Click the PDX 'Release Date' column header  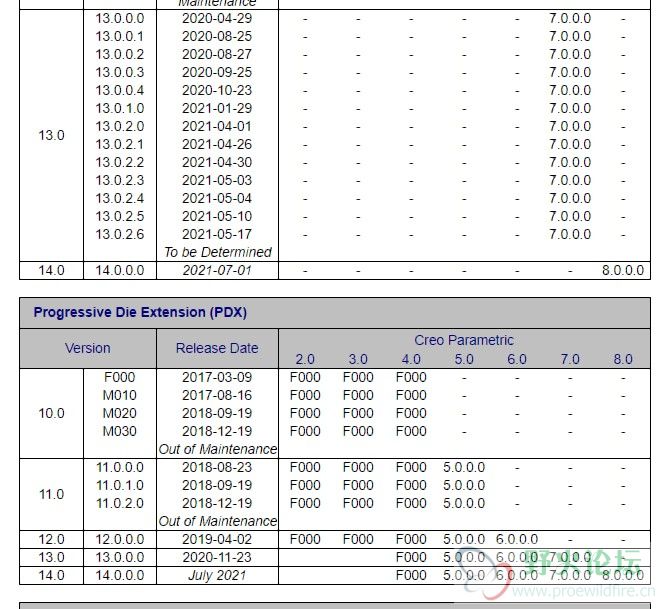tap(217, 349)
